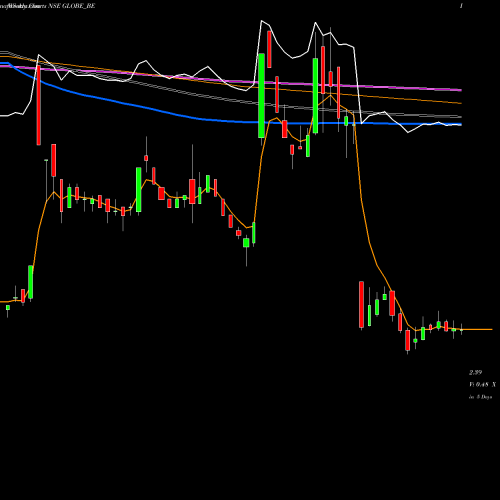The height and width of the screenshot is (500, 500).
Task: Click the 2.99 price label
Action: [476, 372]
